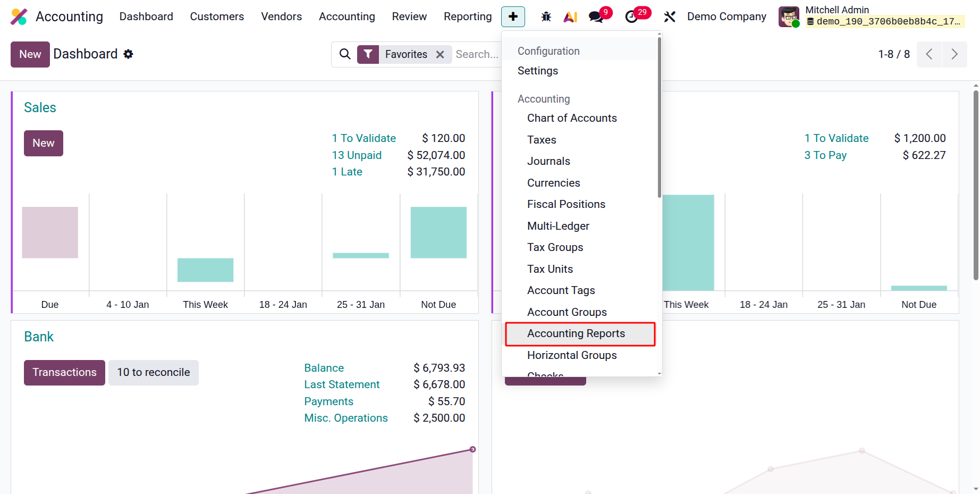Open the debug bug icon menu

point(546,16)
